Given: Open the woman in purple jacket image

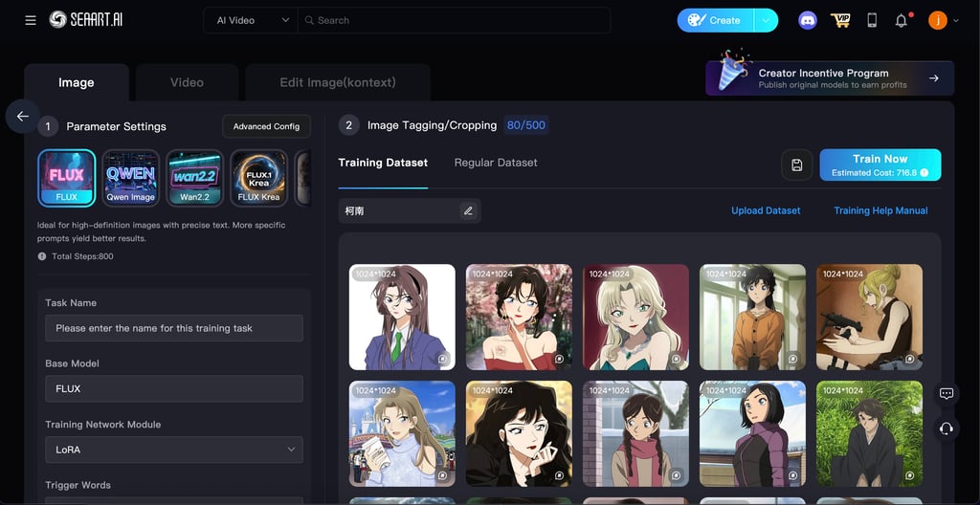Looking at the screenshot, I should pos(752,434).
